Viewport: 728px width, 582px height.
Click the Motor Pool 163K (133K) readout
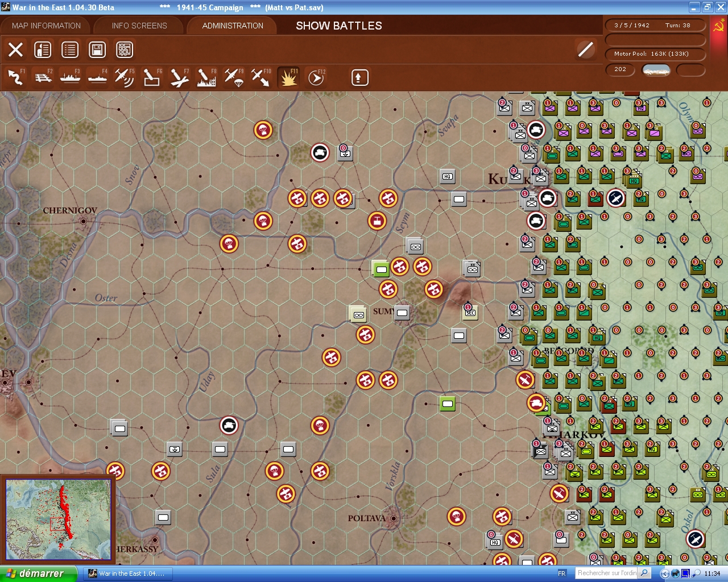click(655, 54)
